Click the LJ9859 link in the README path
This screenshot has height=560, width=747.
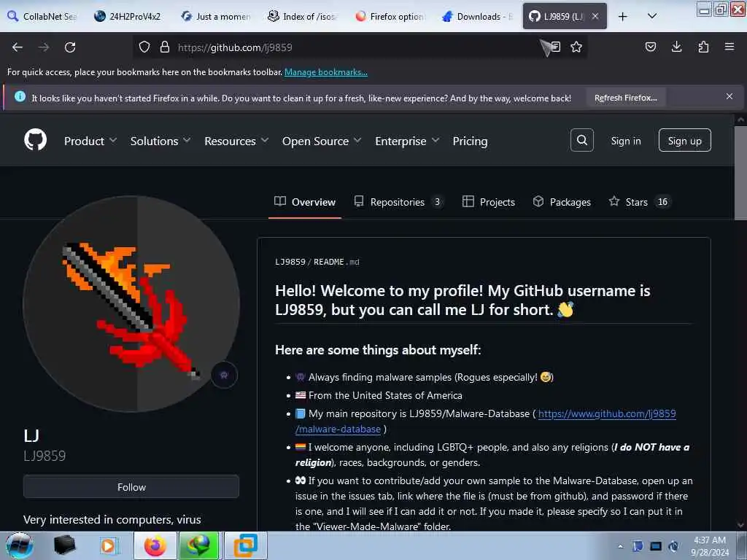[x=290, y=262]
